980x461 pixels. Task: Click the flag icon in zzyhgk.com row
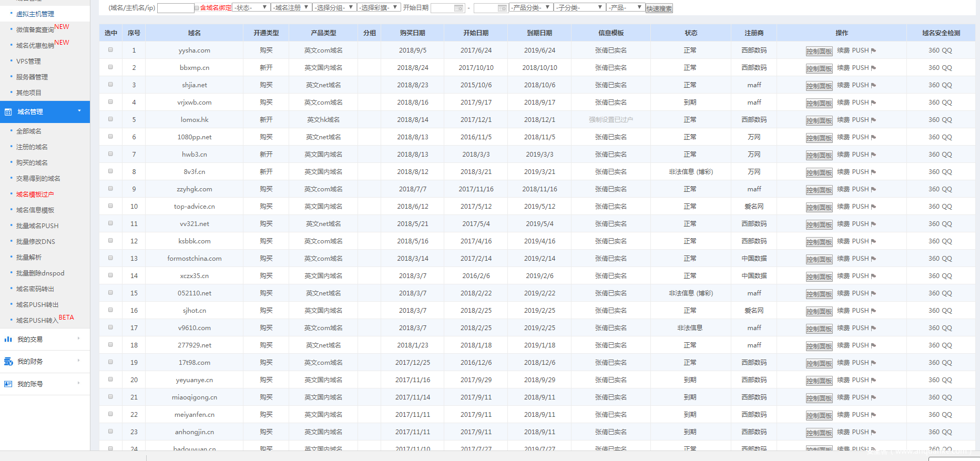pyautogui.click(x=873, y=190)
